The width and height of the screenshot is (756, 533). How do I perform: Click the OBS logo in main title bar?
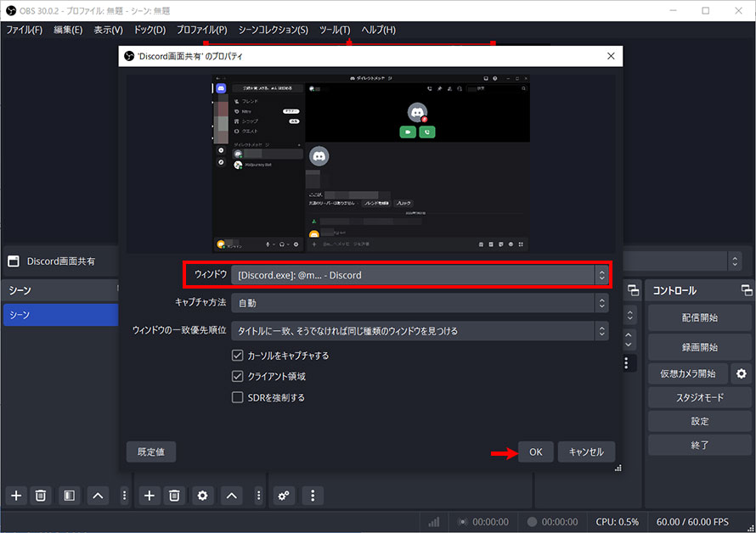coord(11,10)
